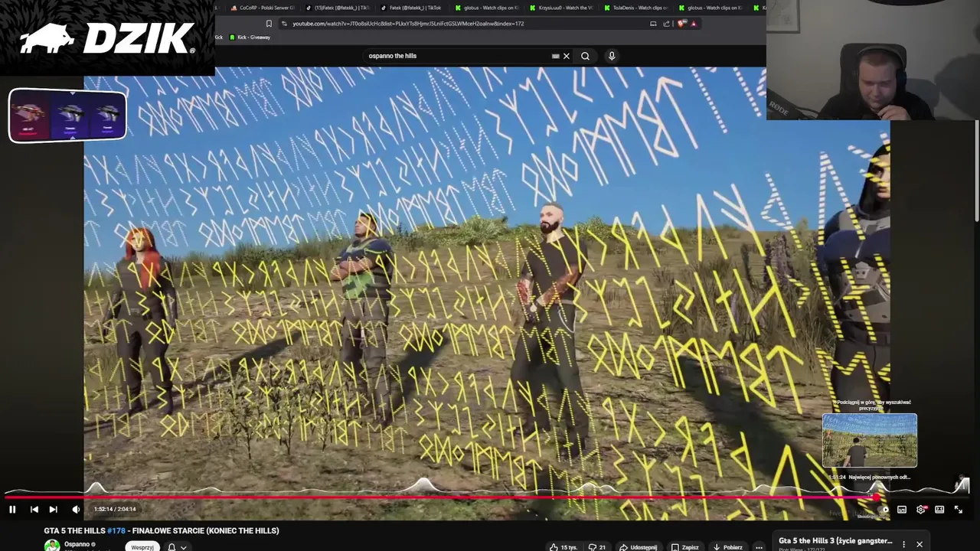Expand the subscription notification dropdown chevron

point(183,547)
